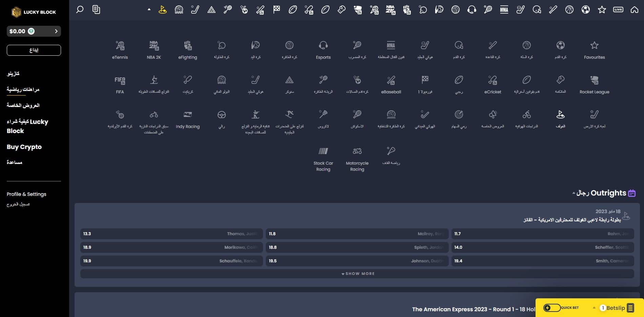This screenshot has height=317, width=644.
Task: Open the Betslip panel
Action: point(616,308)
